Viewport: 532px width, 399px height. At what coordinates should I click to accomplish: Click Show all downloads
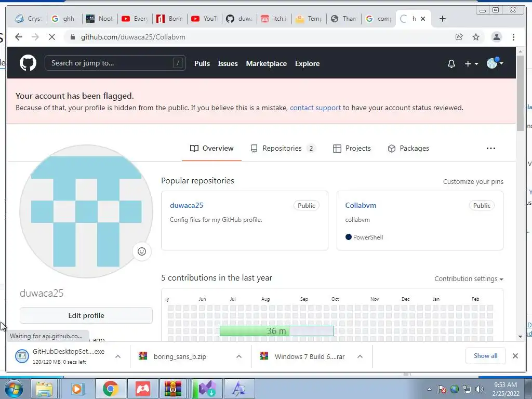[486, 355]
